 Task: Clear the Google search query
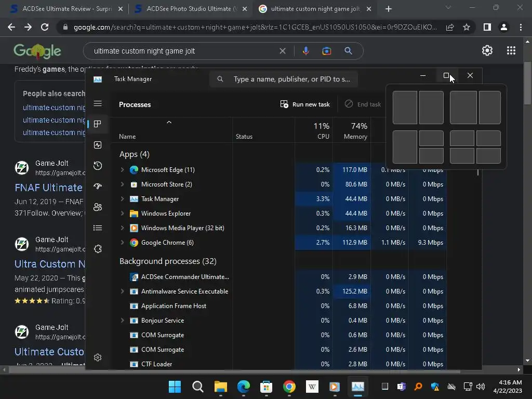pos(282,51)
